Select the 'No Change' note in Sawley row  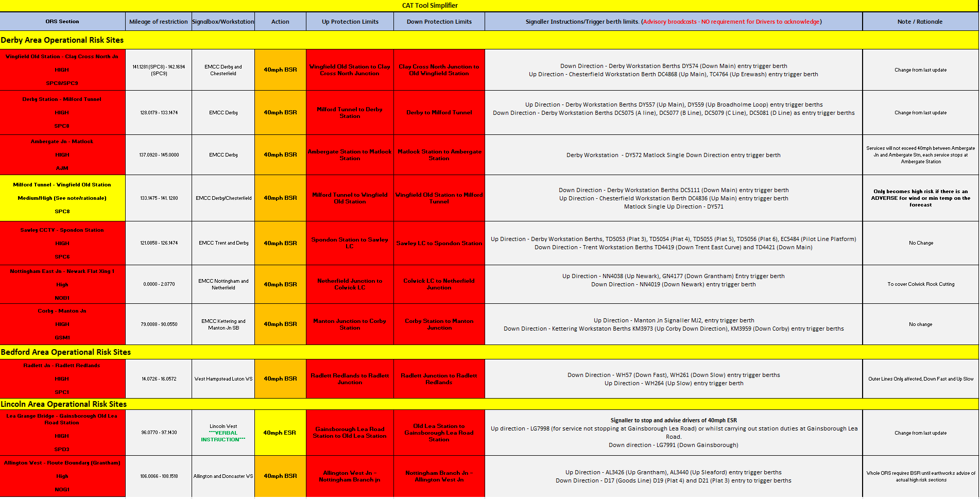[920, 243]
